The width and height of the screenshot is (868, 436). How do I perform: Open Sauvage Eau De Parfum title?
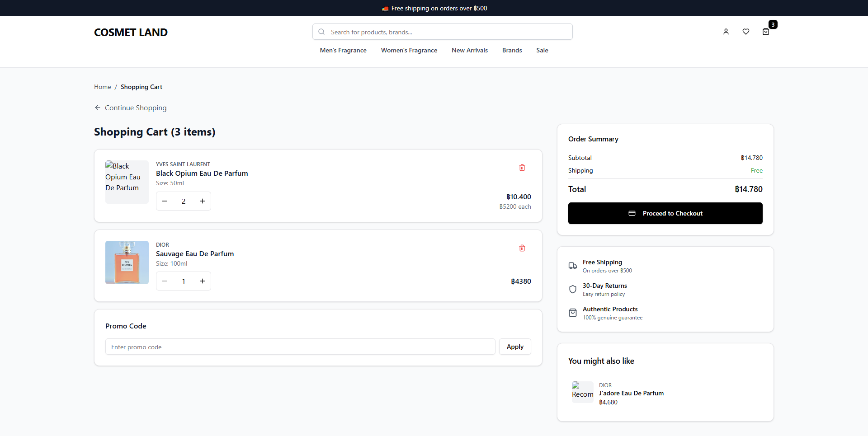[195, 254]
